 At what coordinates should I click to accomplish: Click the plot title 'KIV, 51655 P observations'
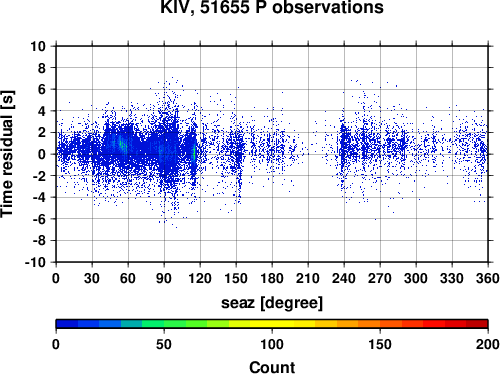[x=272, y=7]
